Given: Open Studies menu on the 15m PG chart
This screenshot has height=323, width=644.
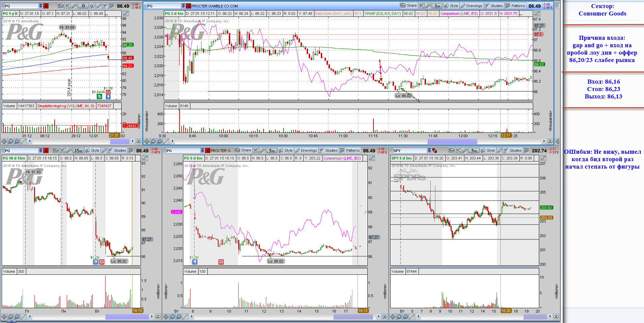Looking at the screenshot, I should point(117,150).
